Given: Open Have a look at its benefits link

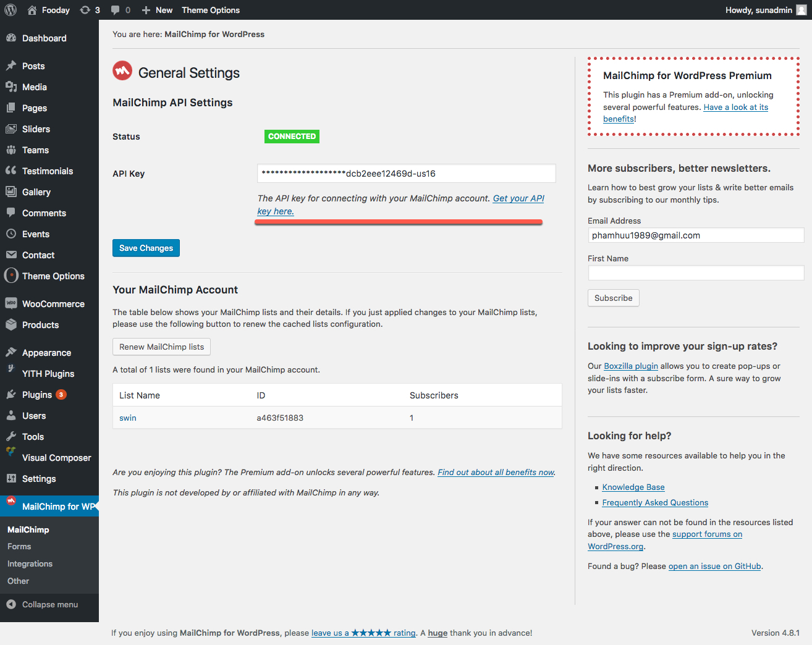Looking at the screenshot, I should tap(735, 107).
